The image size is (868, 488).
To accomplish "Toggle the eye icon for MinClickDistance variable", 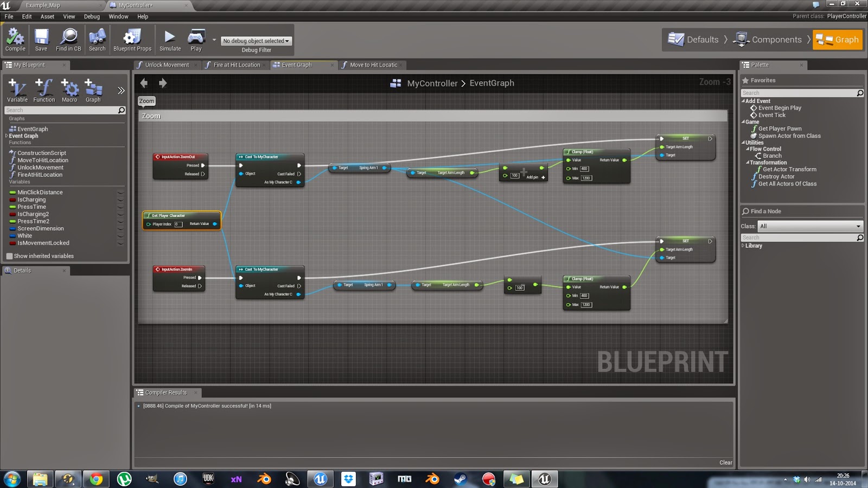I will point(120,192).
